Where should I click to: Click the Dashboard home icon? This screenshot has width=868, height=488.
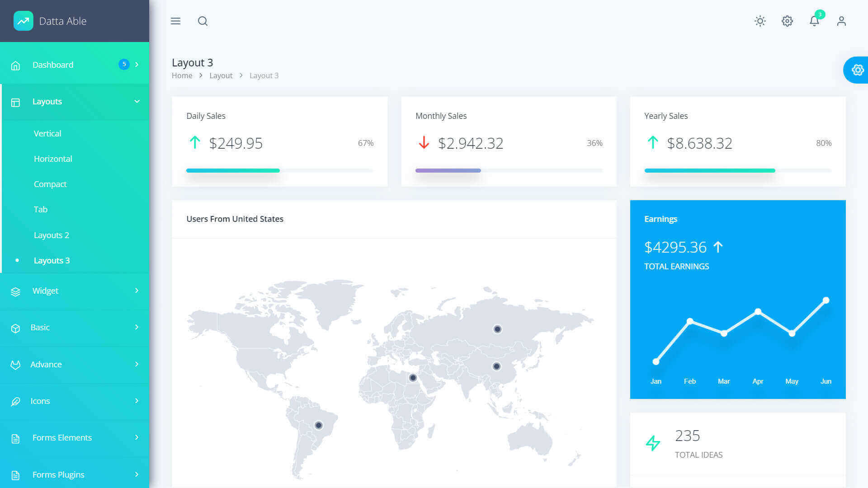point(15,66)
